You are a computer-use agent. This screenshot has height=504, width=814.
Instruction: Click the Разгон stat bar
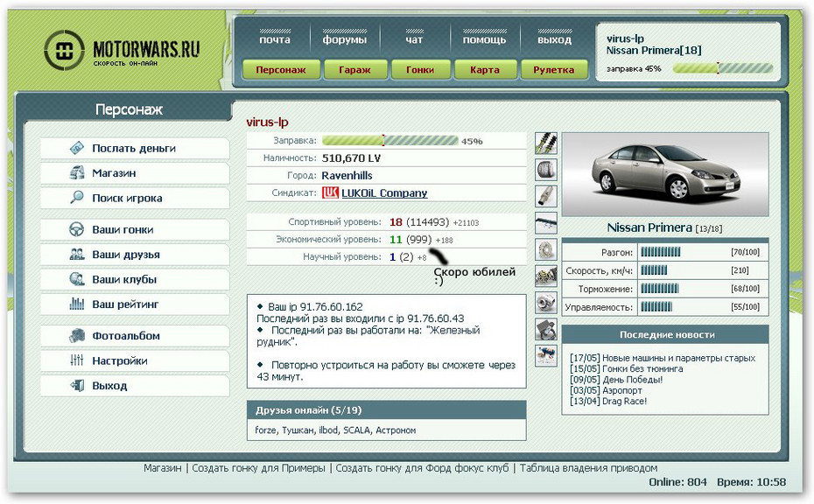click(660, 252)
